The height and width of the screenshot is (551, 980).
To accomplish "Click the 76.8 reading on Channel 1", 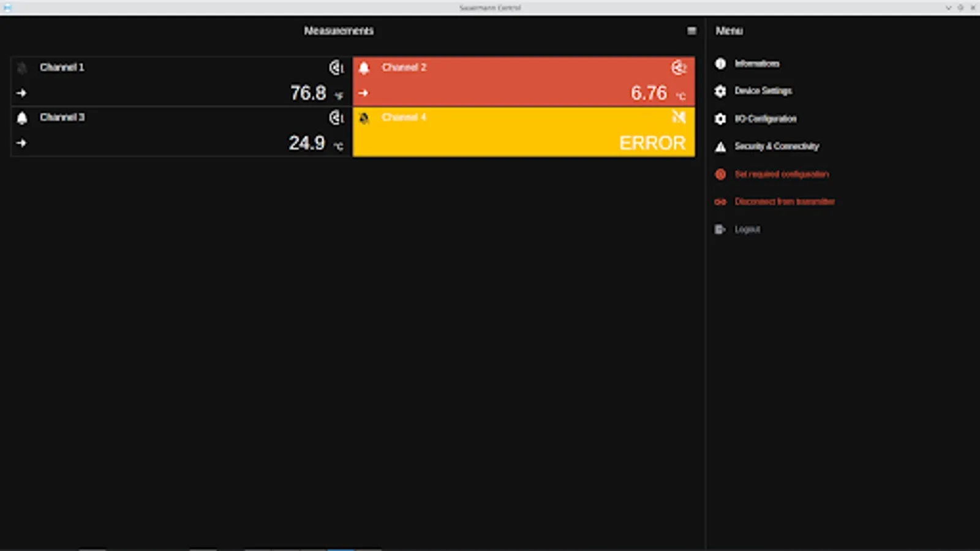I will pyautogui.click(x=308, y=93).
